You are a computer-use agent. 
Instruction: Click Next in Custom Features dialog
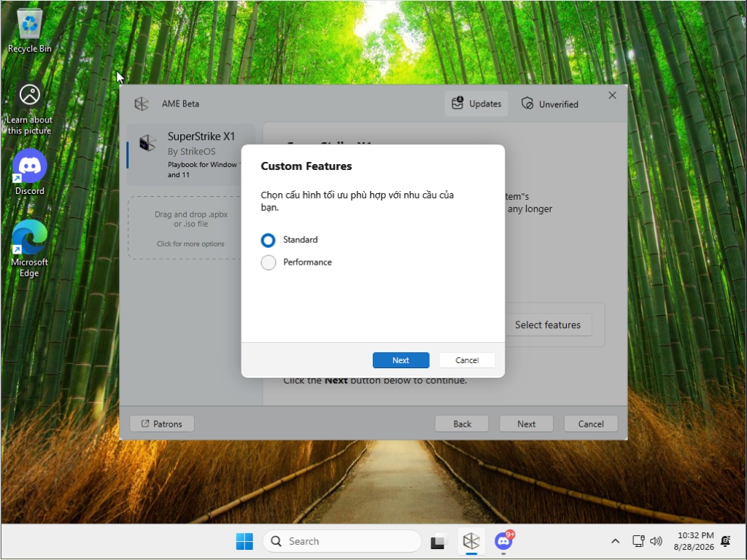point(400,360)
